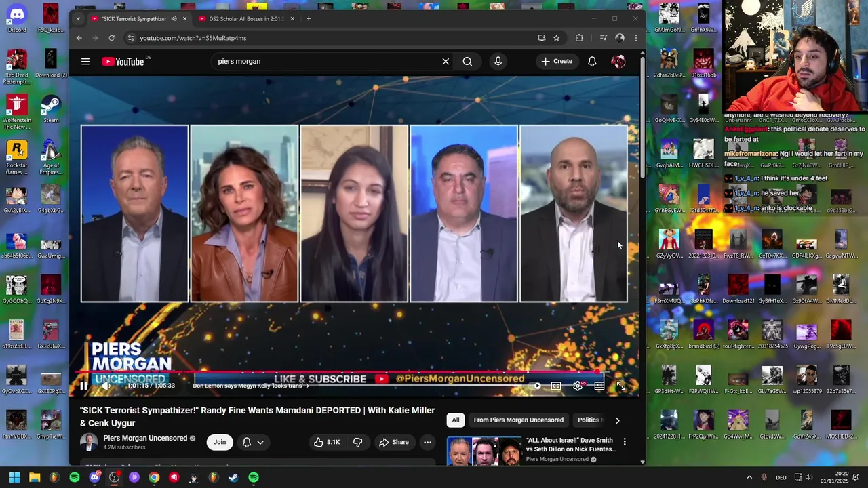Viewport: 868px width, 488px height.
Task: Toggle subtitles with the CC button
Action: point(556,386)
